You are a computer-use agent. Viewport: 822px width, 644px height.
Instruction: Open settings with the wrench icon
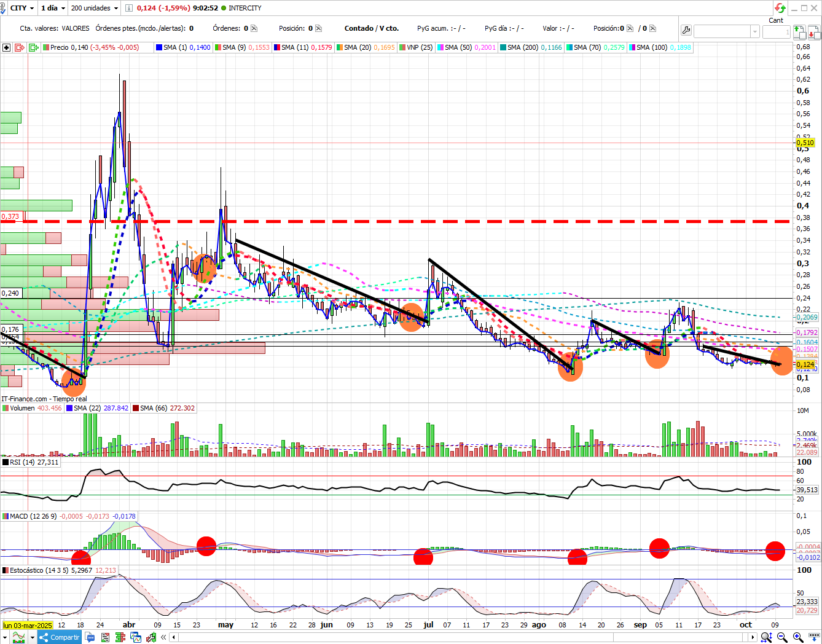pyautogui.click(x=686, y=31)
